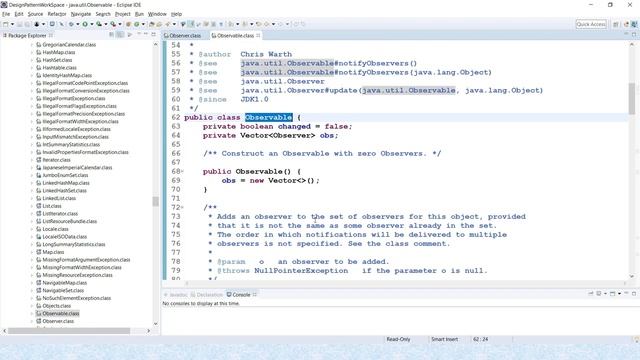640x360 pixels.
Task: Open the Open Console dropdown arrow
Action: (x=619, y=293)
